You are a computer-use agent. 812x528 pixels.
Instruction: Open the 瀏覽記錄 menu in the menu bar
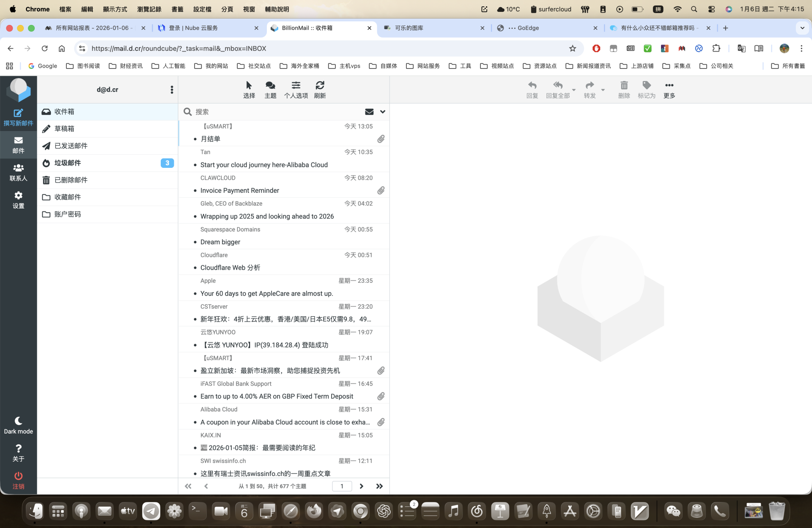[x=149, y=9]
